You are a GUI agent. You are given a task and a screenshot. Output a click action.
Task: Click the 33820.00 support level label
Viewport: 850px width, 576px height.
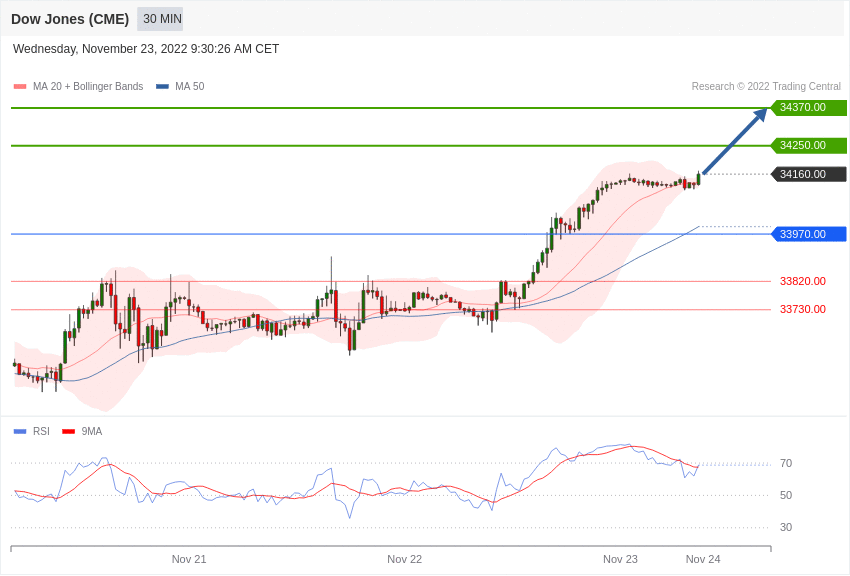[x=803, y=281]
